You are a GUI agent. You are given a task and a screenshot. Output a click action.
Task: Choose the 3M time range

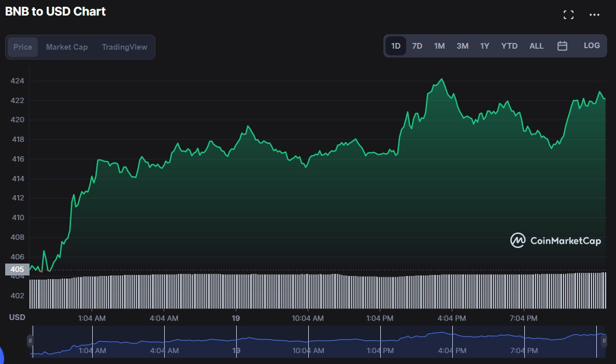tap(462, 46)
